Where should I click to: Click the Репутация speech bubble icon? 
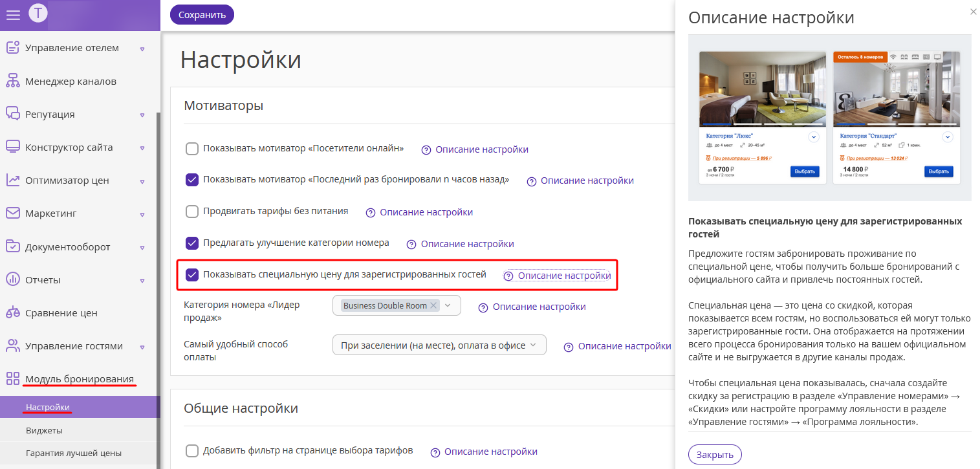click(13, 114)
